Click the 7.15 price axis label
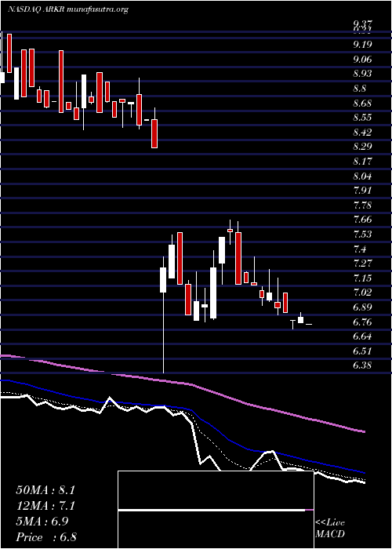The image size is (392, 549). coord(362,278)
